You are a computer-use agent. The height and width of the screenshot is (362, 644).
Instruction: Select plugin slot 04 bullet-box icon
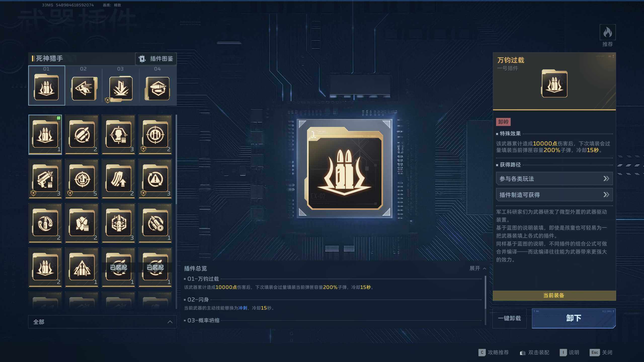coord(157,88)
